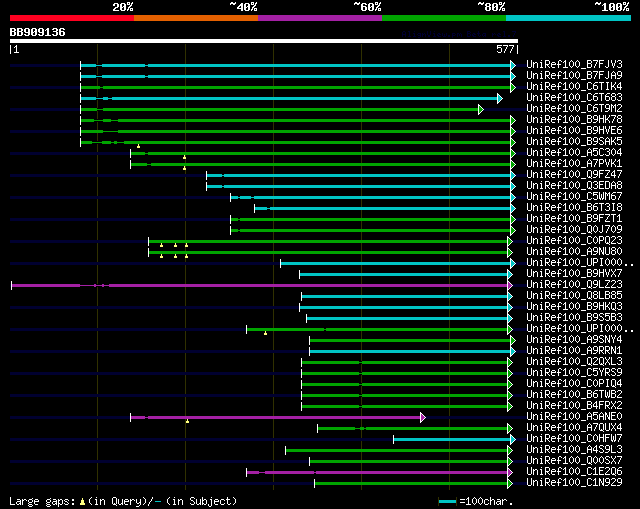Select the UniRef100_C5YRS9 label
The width and height of the screenshot is (640, 509).
click(574, 373)
